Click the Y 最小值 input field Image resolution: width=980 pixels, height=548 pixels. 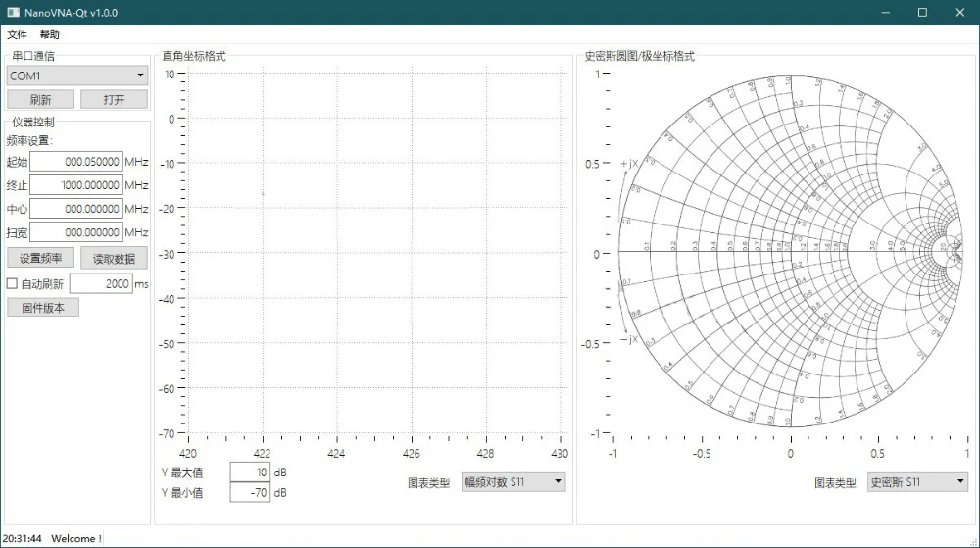pyautogui.click(x=250, y=492)
